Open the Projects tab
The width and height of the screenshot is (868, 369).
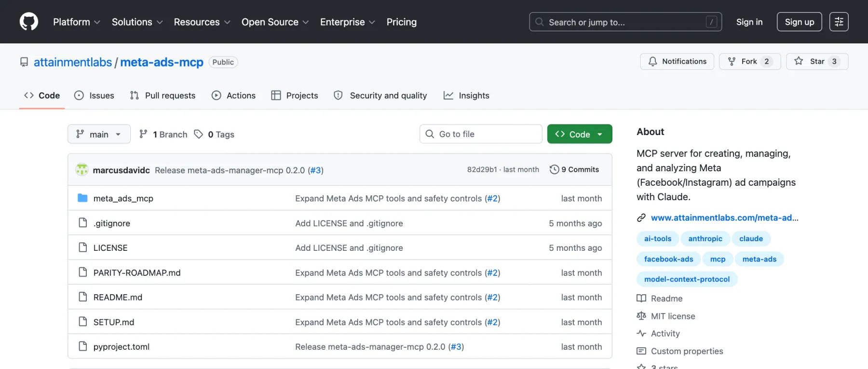tap(295, 96)
